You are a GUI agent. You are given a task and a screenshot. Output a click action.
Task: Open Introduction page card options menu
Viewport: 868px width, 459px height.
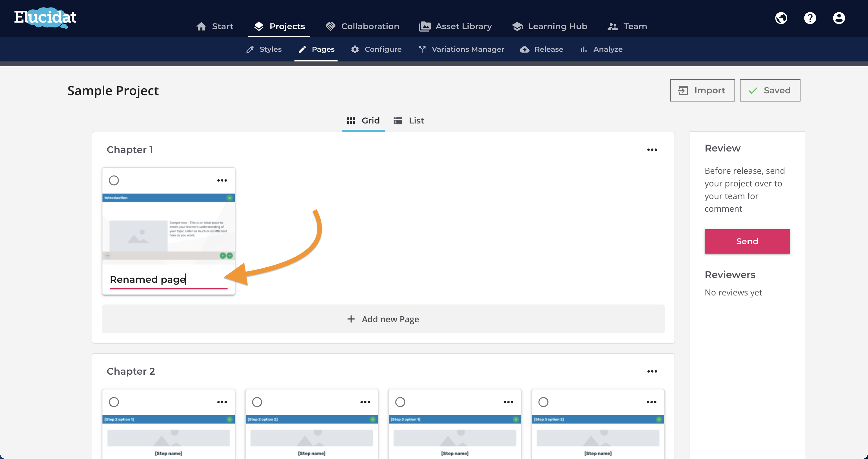pyautogui.click(x=222, y=180)
